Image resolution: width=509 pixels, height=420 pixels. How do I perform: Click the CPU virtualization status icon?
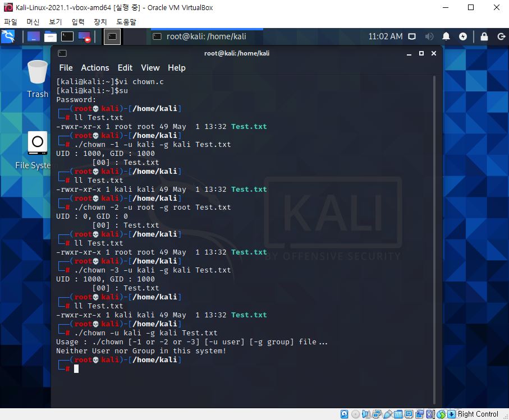pos(430,414)
